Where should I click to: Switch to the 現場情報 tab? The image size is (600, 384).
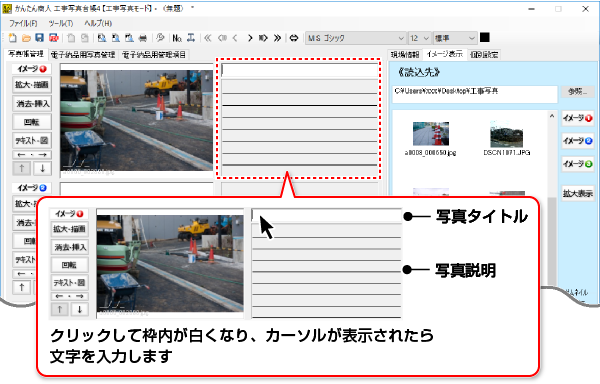405,55
